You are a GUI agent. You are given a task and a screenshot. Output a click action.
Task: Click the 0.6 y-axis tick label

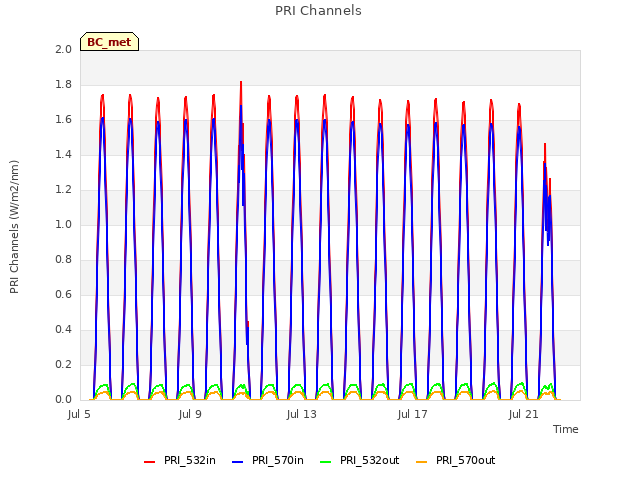(63, 294)
